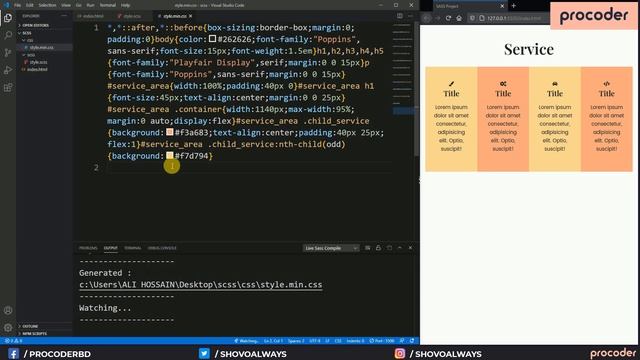This screenshot has height=360, width=640.
Task: Open editor More Actions ellipsis
Action: 410,16
